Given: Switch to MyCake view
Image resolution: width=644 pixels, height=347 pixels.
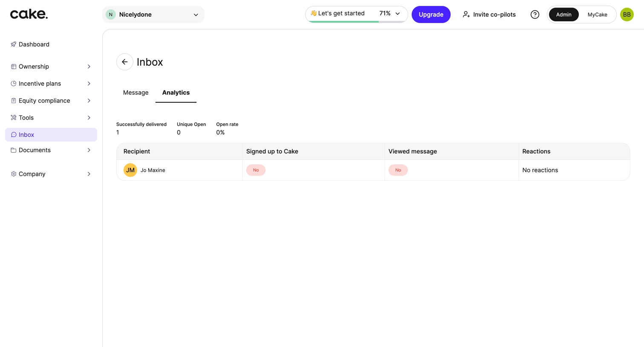Looking at the screenshot, I should [597, 14].
